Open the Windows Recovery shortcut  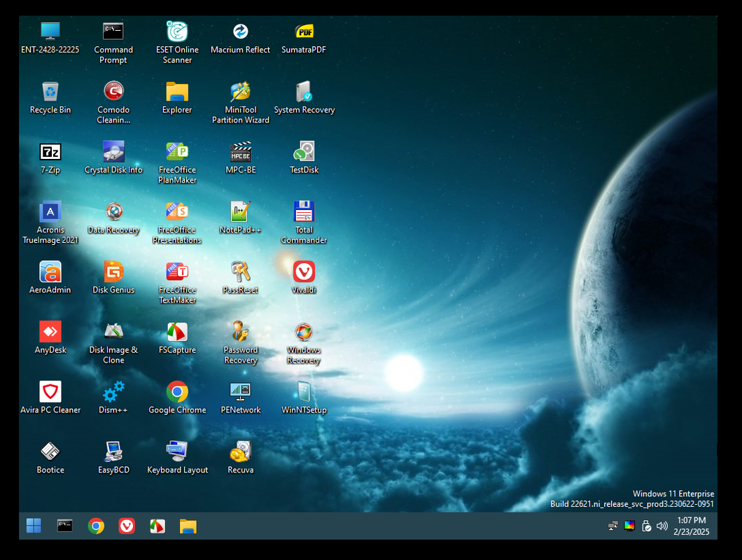(x=304, y=332)
